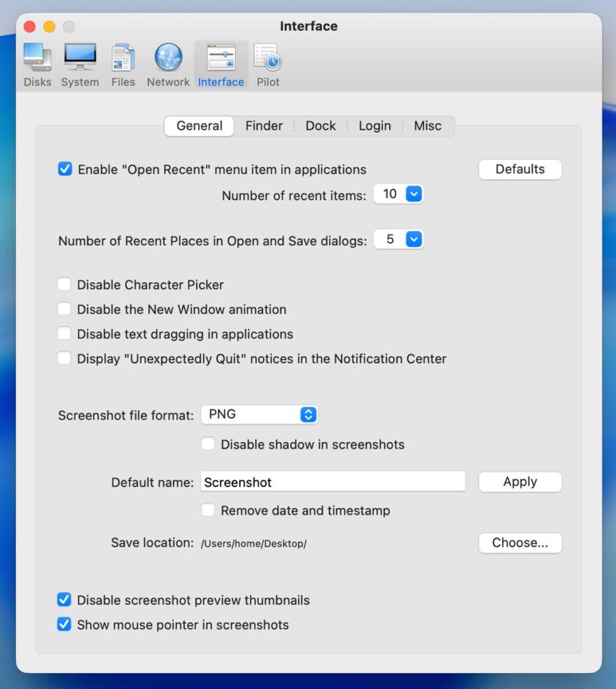Open the System toolbar section

[x=79, y=65]
